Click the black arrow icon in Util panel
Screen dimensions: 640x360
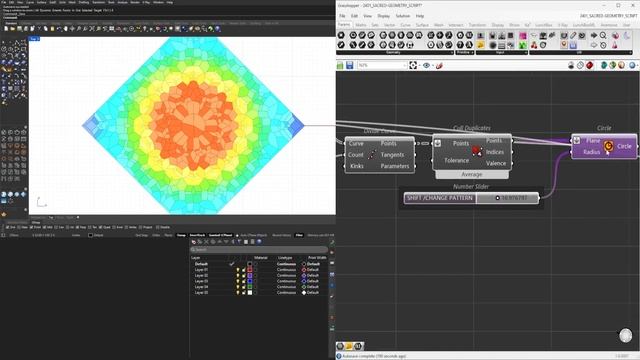point(594,36)
